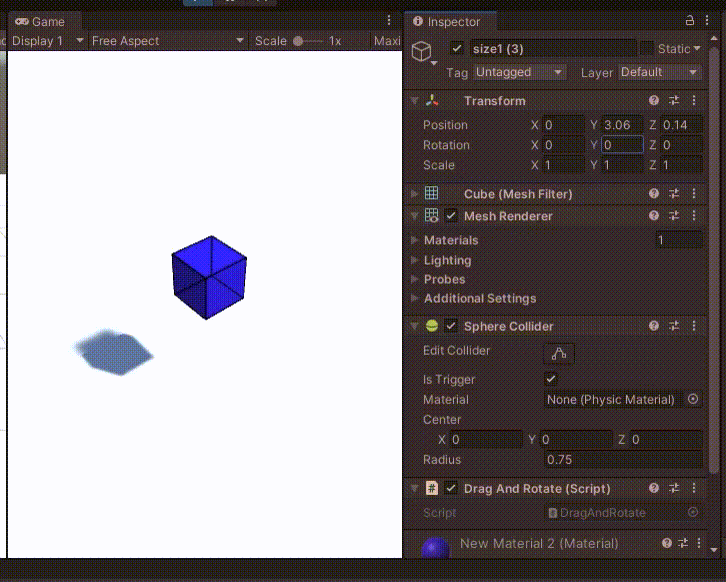
Task: Open Sphere Collider three-dot menu
Action: click(x=694, y=326)
